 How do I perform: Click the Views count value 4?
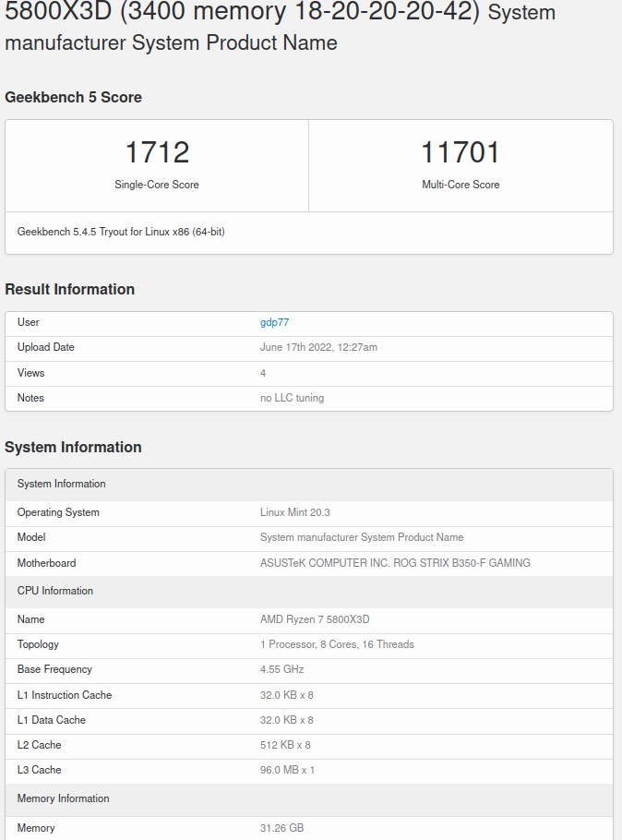263,373
